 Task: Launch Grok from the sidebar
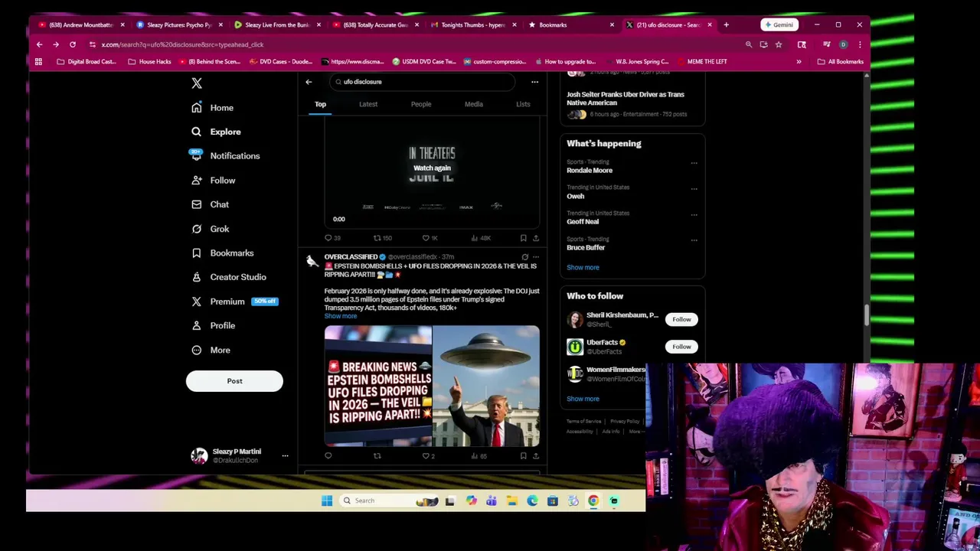click(211, 229)
